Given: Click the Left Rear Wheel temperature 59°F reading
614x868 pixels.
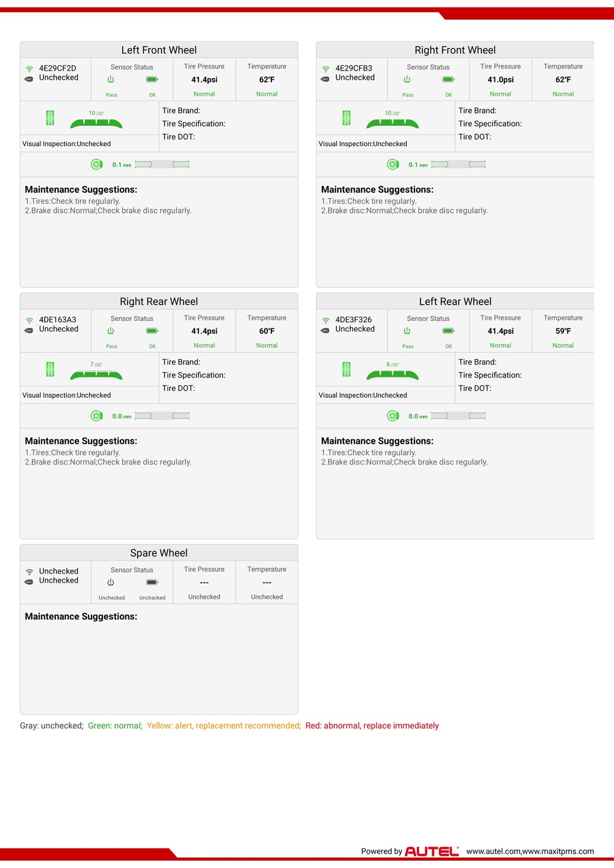Looking at the screenshot, I should click(563, 331).
